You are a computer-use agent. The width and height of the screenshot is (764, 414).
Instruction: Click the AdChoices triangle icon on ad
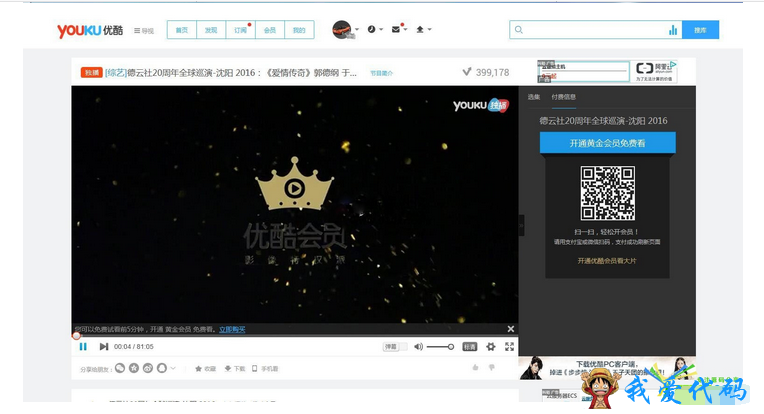click(673, 64)
